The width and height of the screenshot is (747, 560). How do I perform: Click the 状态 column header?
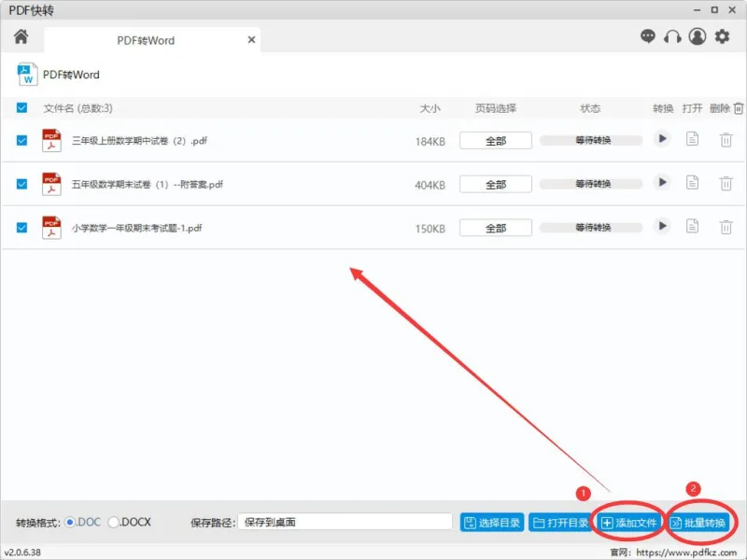(590, 108)
